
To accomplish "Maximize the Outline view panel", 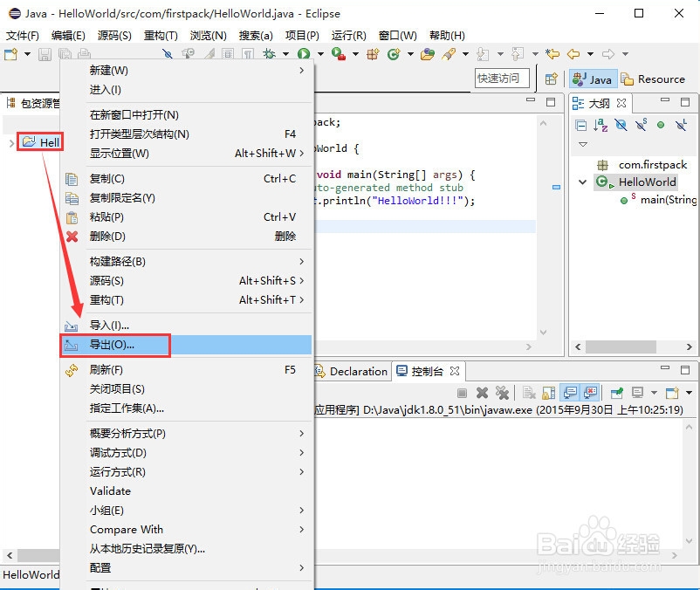I will [685, 102].
